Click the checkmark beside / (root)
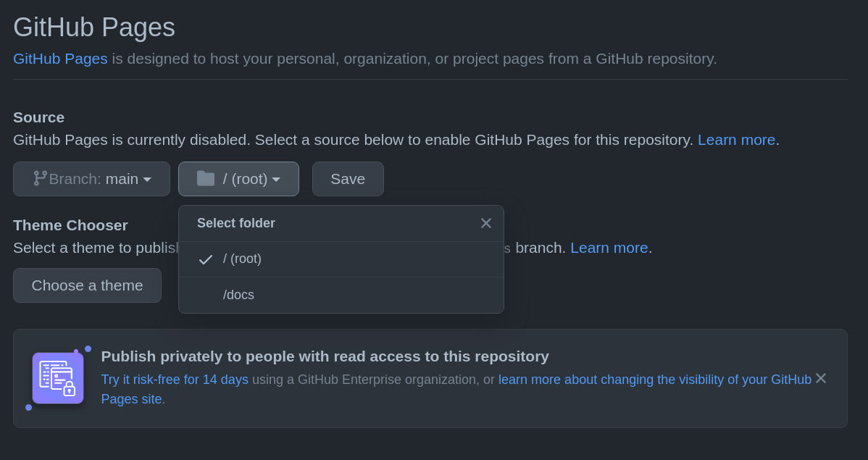Image resolution: width=868 pixels, height=460 pixels. pyautogui.click(x=206, y=259)
